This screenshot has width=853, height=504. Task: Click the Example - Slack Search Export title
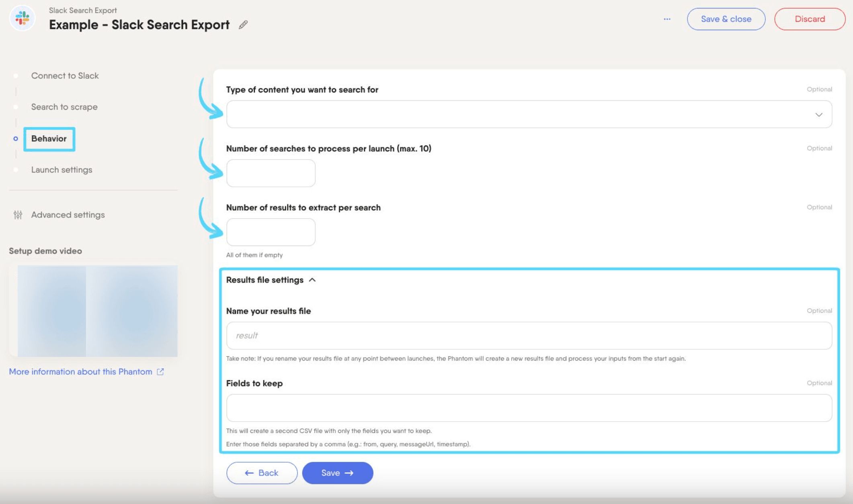click(139, 25)
